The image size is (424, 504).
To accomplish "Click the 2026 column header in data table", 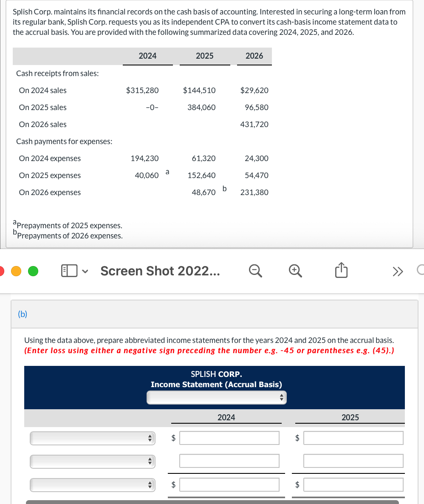I will click(x=254, y=56).
